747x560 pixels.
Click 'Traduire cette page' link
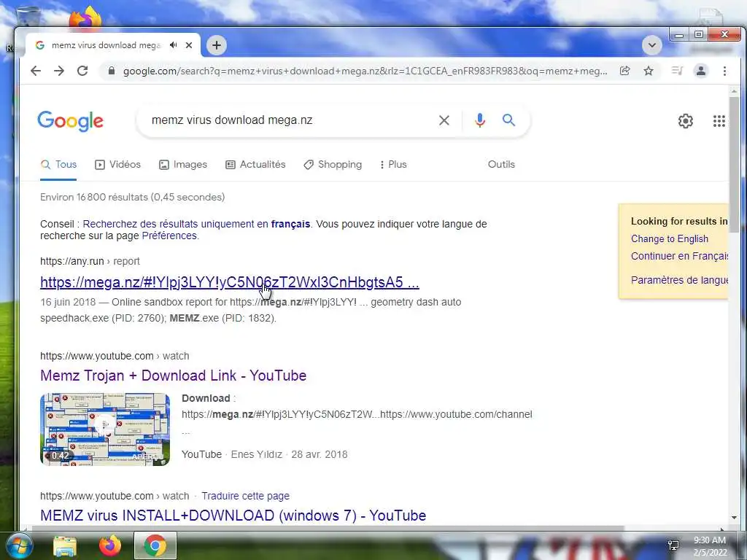tap(245, 496)
